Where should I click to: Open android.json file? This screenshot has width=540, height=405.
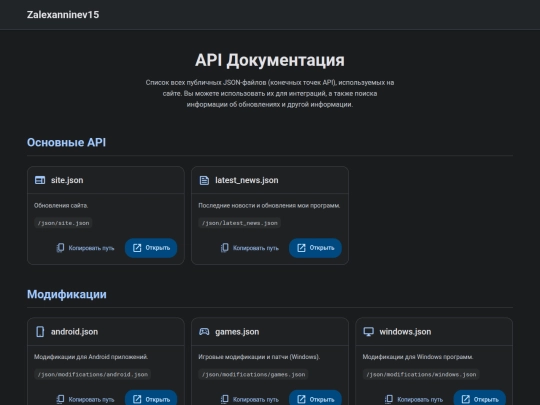coord(151,398)
